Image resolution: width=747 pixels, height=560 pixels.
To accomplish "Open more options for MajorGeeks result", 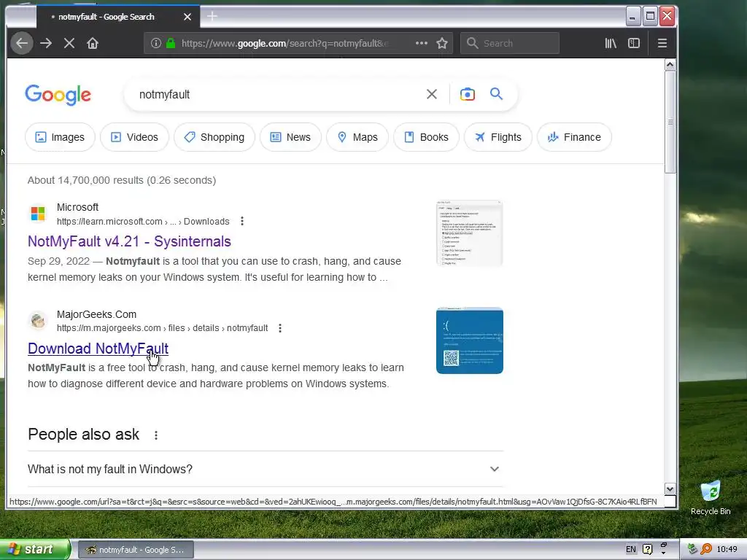I will pos(280,328).
